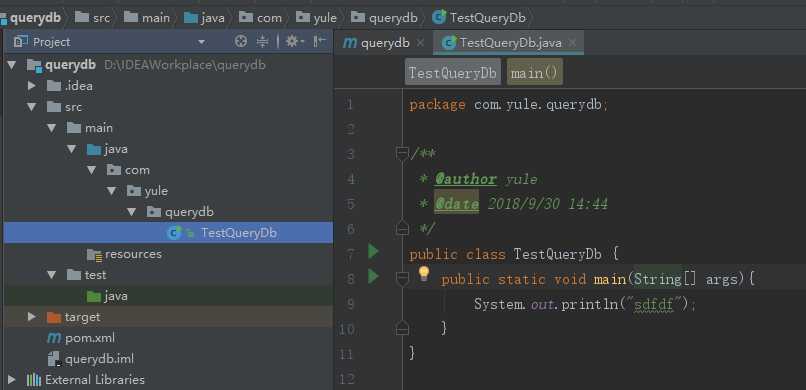Click the run arrow beside main method line

(x=374, y=276)
